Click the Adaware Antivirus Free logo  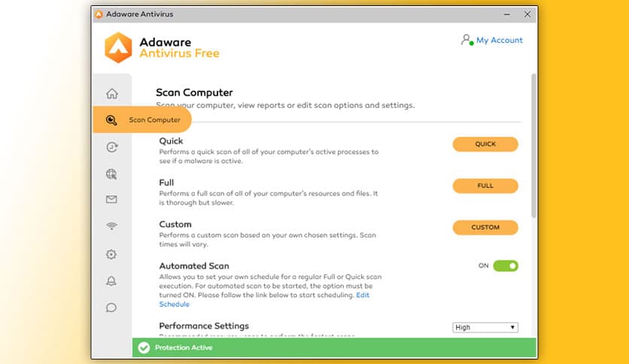click(x=162, y=47)
